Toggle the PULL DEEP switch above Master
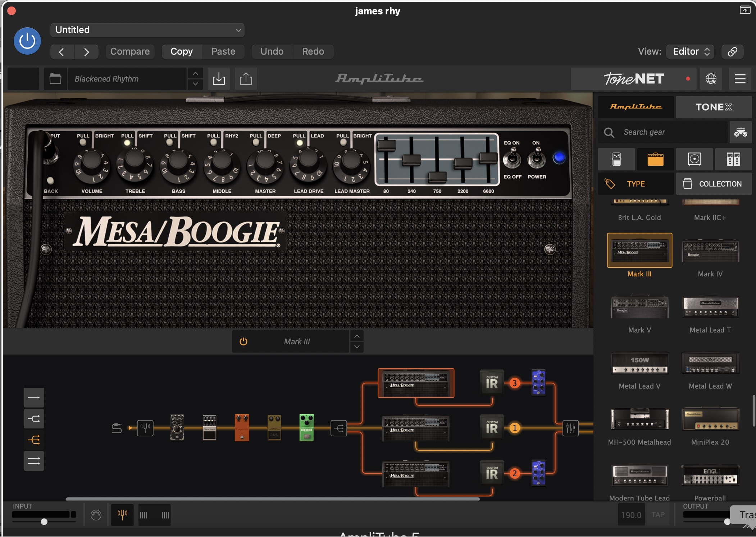756x537 pixels. [256, 142]
